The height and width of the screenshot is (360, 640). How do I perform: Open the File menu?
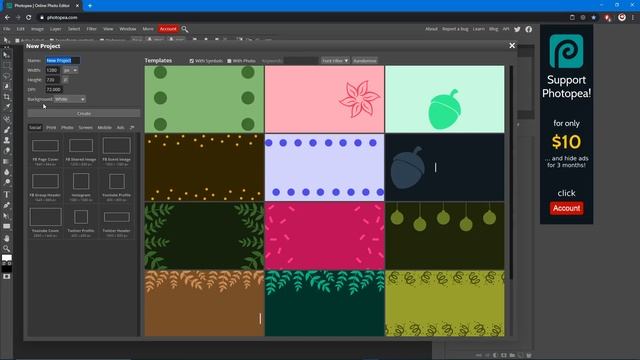coord(7,29)
